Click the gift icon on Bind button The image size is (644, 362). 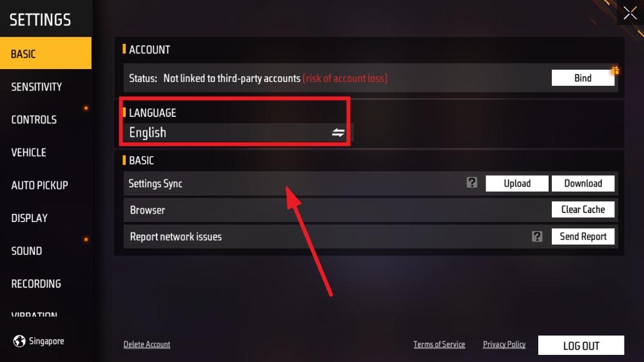615,70
